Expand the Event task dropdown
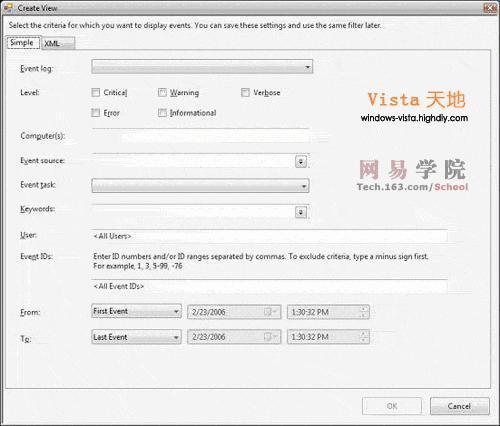Viewport: 500px width, 426px height. pos(200,186)
